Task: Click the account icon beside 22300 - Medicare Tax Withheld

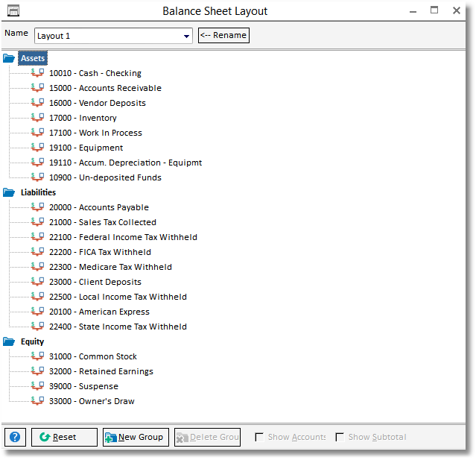Action: 38,267
